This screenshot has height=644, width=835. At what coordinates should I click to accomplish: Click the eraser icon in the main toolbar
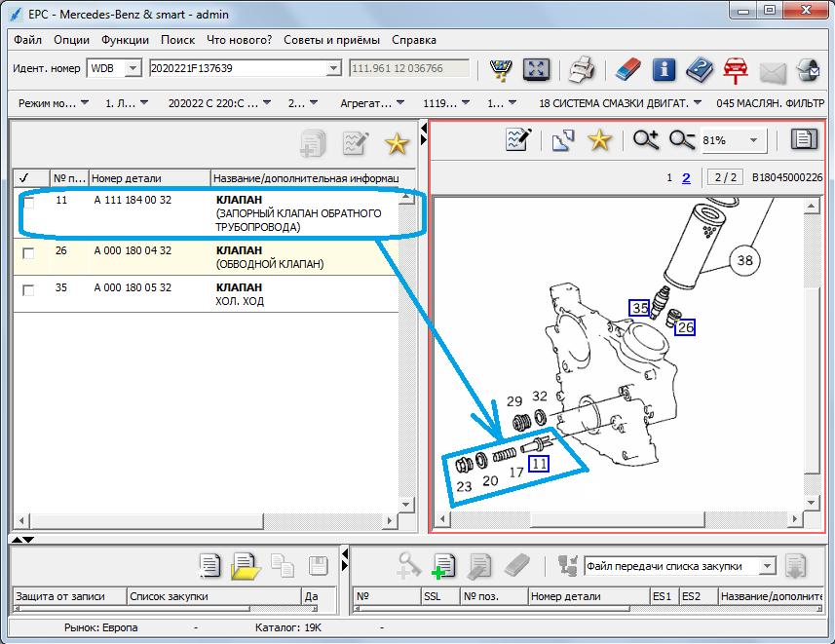[x=627, y=70]
